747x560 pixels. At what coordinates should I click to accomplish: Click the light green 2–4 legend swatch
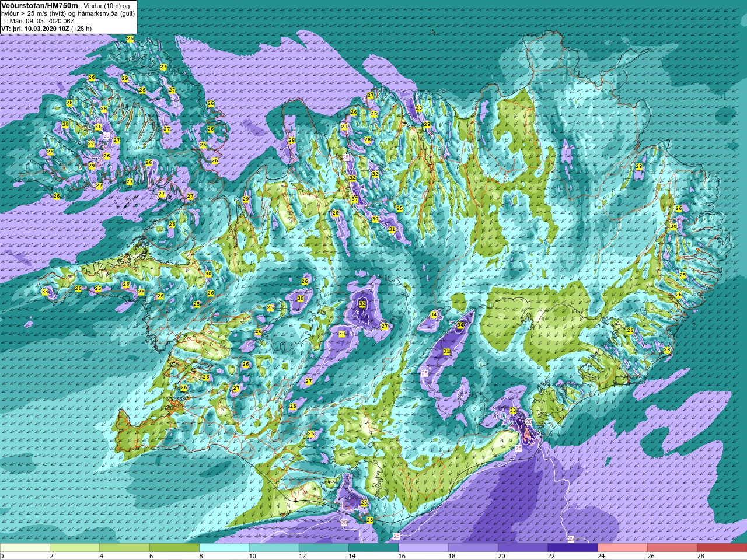click(x=75, y=548)
